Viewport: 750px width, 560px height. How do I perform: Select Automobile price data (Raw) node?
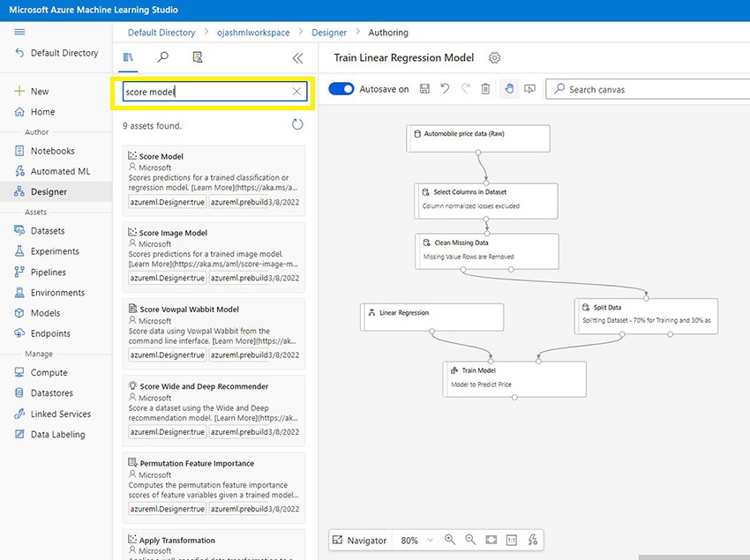pyautogui.click(x=478, y=138)
